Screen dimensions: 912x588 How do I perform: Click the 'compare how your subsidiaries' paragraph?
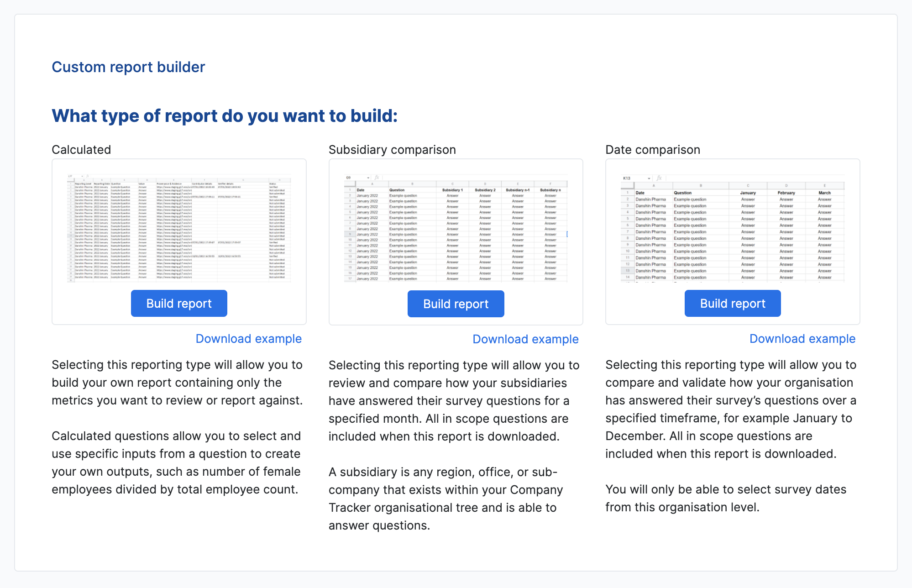coord(454,401)
